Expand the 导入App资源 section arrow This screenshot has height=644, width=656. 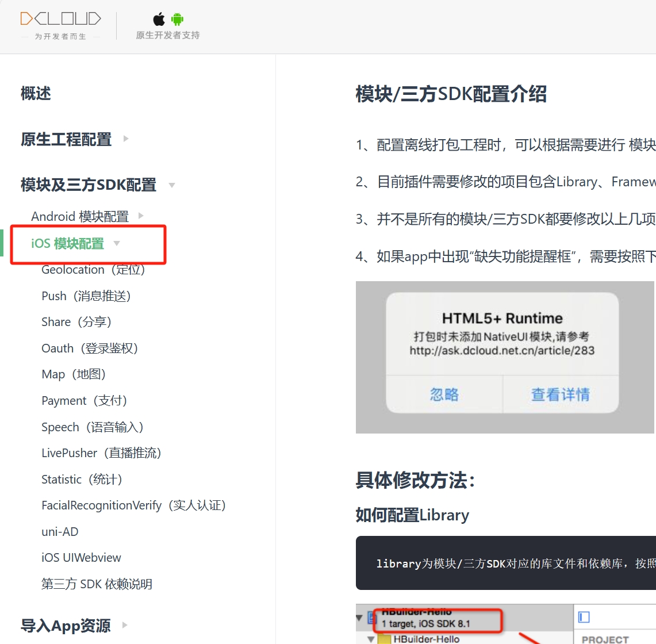[125, 624]
